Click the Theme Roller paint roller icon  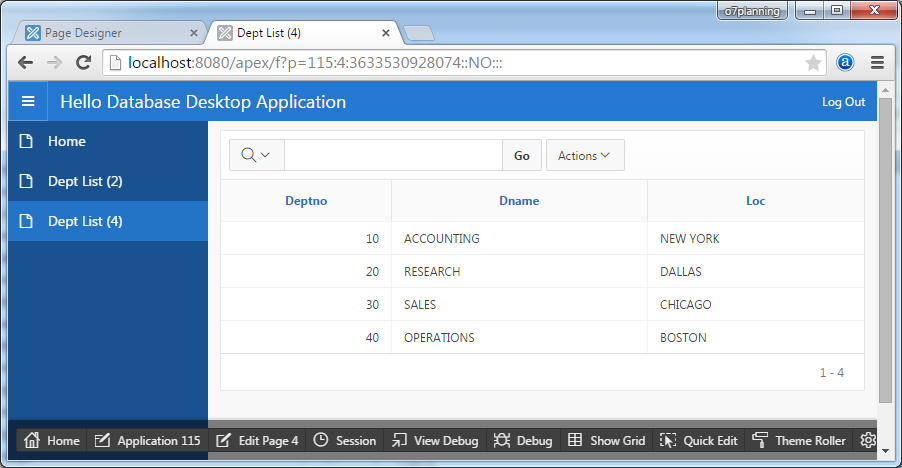coord(760,440)
